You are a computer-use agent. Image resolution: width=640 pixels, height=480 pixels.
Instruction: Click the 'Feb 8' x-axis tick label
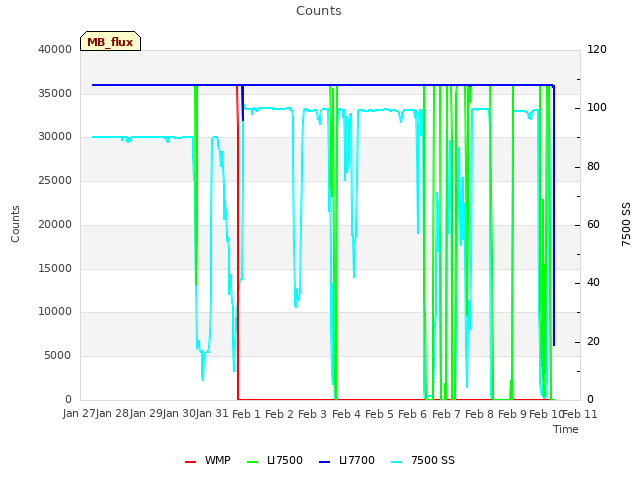coord(479,414)
